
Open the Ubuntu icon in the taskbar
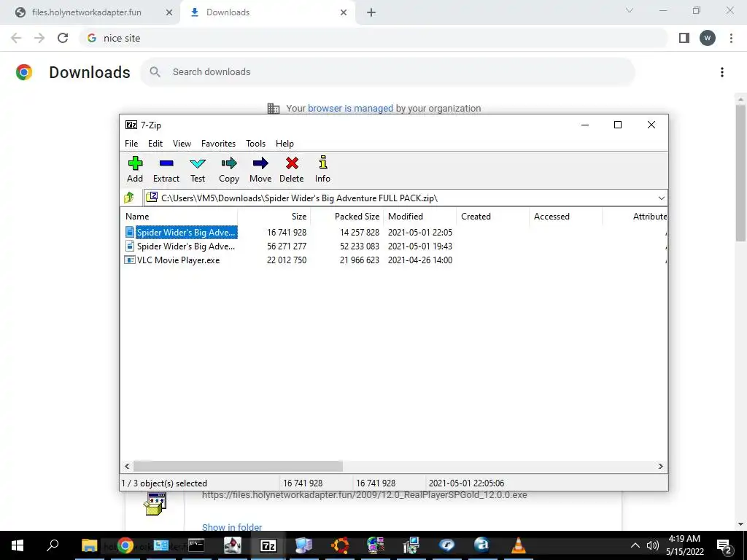coord(340,545)
